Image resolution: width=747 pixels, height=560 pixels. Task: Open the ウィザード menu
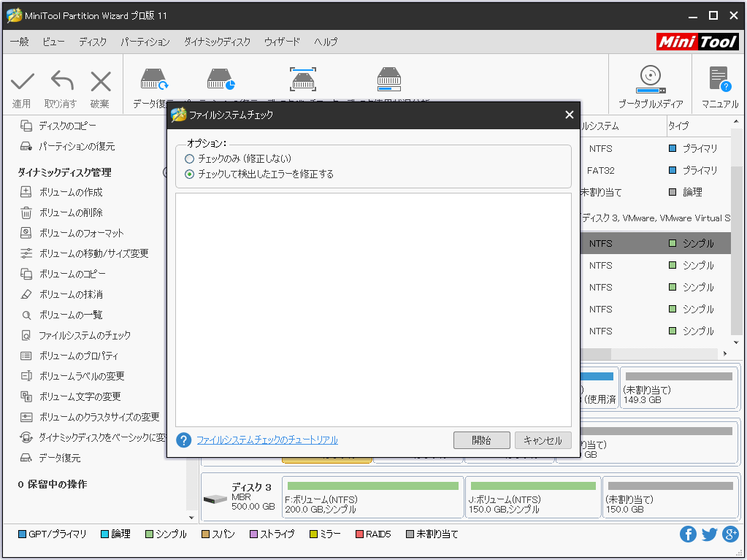(282, 42)
